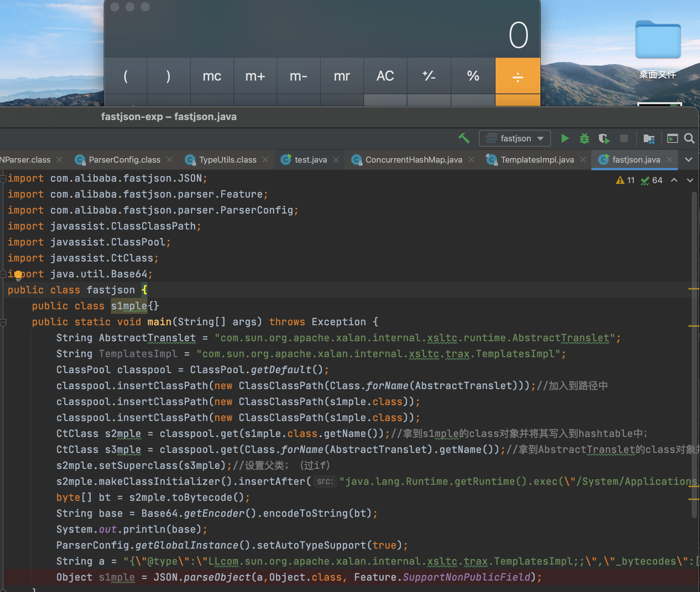The height and width of the screenshot is (592, 700).
Task: Click the divide button in Calculator
Action: pyautogui.click(x=518, y=76)
